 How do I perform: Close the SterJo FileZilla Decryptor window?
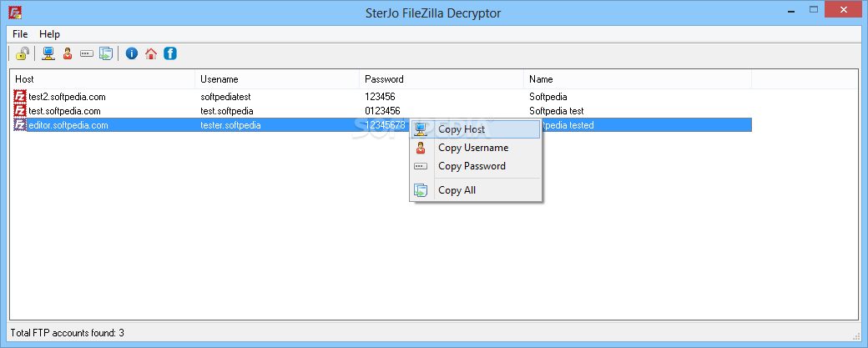843,10
